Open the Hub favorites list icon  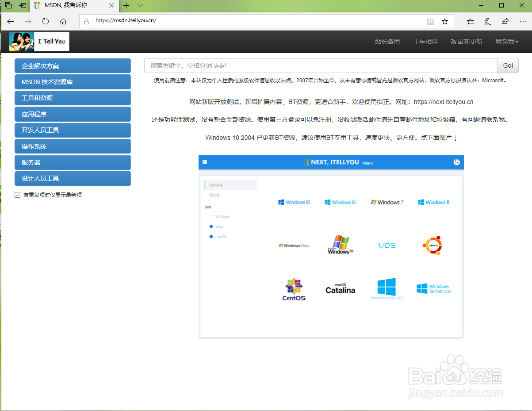tap(470, 21)
